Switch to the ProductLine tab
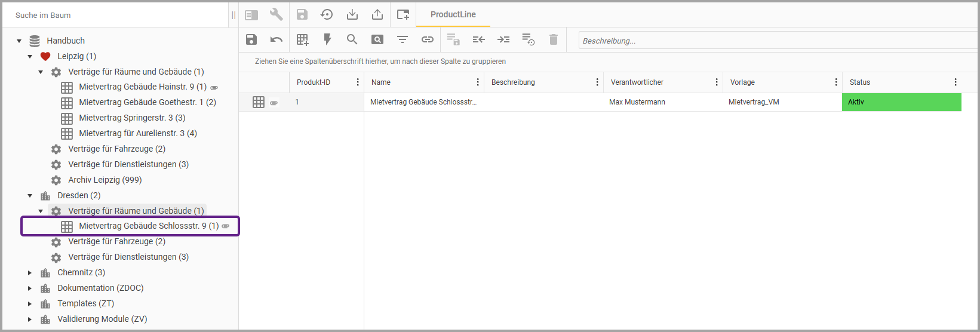This screenshot has height=332, width=980. (453, 14)
